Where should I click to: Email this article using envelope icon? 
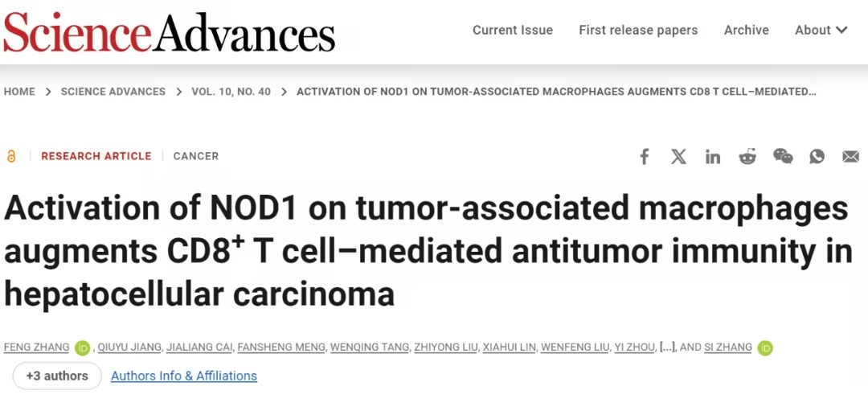coord(851,157)
